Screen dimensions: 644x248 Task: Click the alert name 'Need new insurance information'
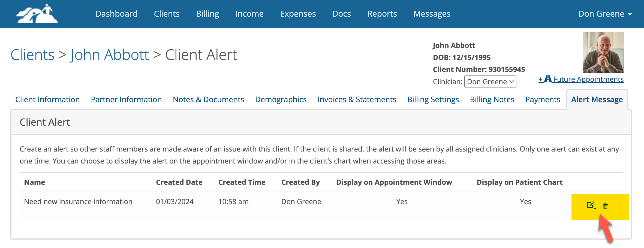(78, 202)
